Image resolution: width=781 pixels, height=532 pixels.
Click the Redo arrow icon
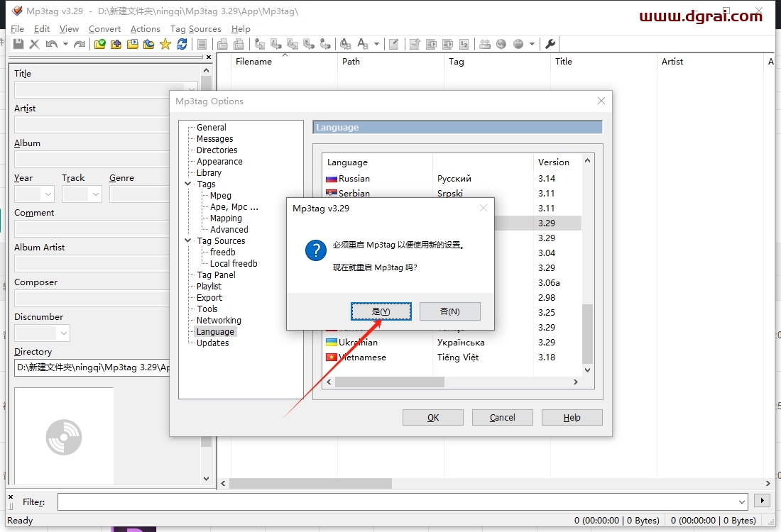coord(80,44)
